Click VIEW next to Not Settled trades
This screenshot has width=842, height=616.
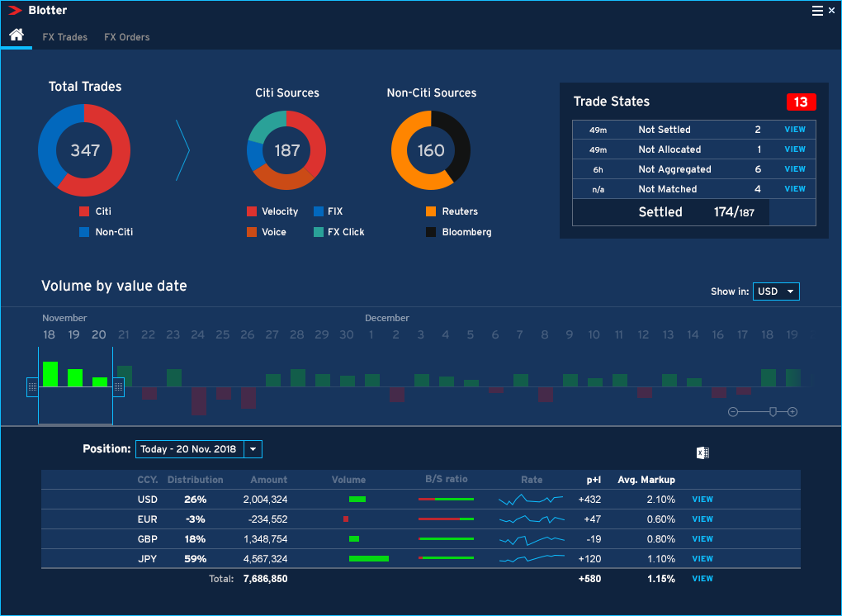coord(794,130)
